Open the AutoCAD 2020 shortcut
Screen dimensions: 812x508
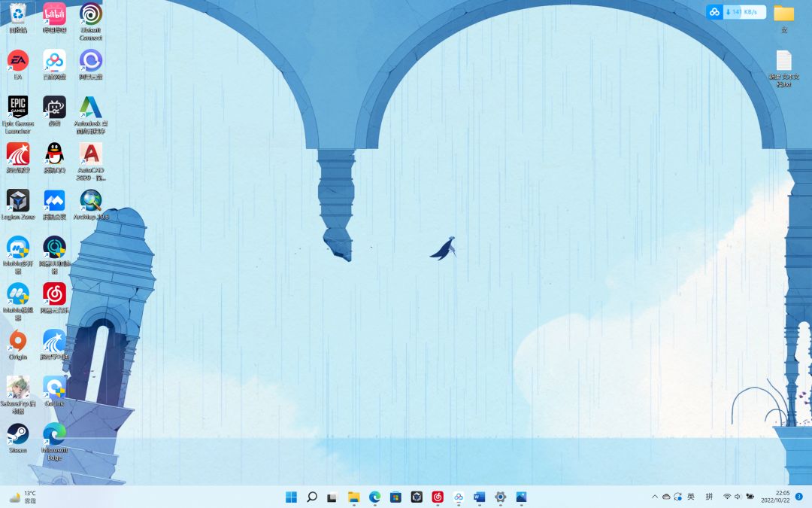pos(91,154)
